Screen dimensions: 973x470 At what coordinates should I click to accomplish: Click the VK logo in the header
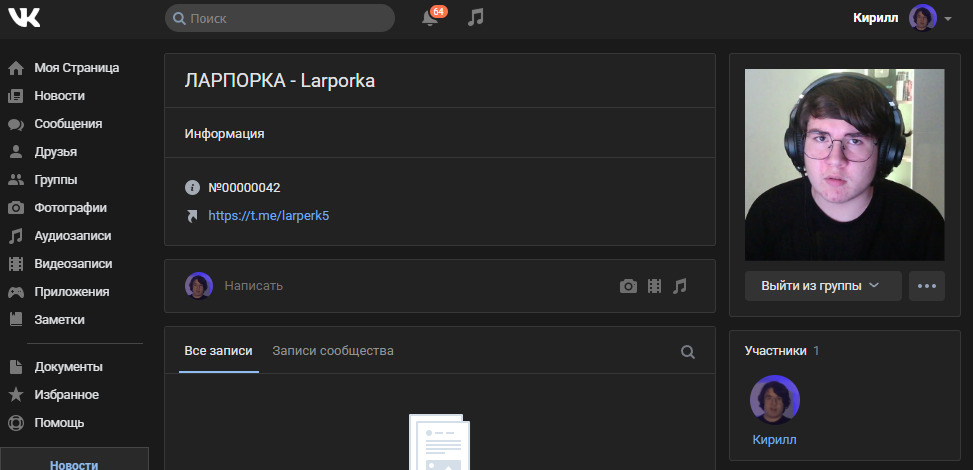(x=24, y=17)
